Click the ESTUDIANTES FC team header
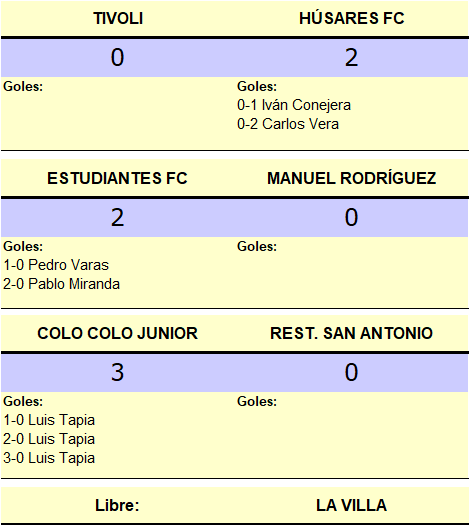 117,178
